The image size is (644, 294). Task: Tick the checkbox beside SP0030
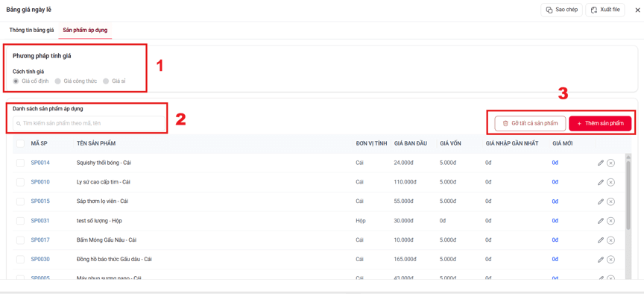(21, 260)
